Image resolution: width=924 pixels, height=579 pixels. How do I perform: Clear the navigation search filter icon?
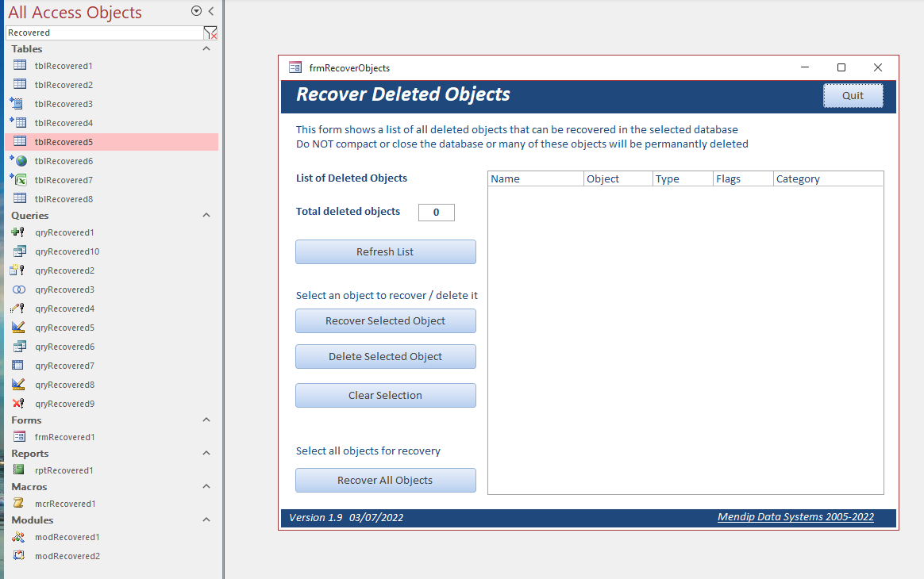210,33
